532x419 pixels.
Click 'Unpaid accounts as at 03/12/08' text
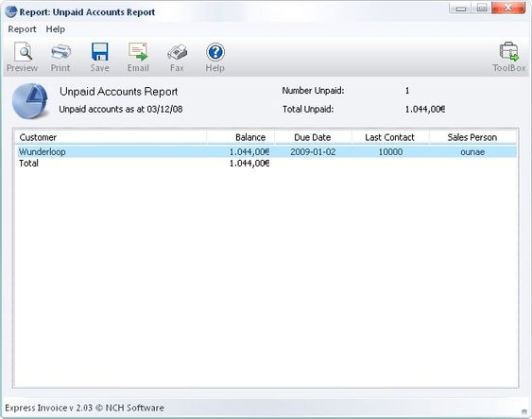pos(121,110)
